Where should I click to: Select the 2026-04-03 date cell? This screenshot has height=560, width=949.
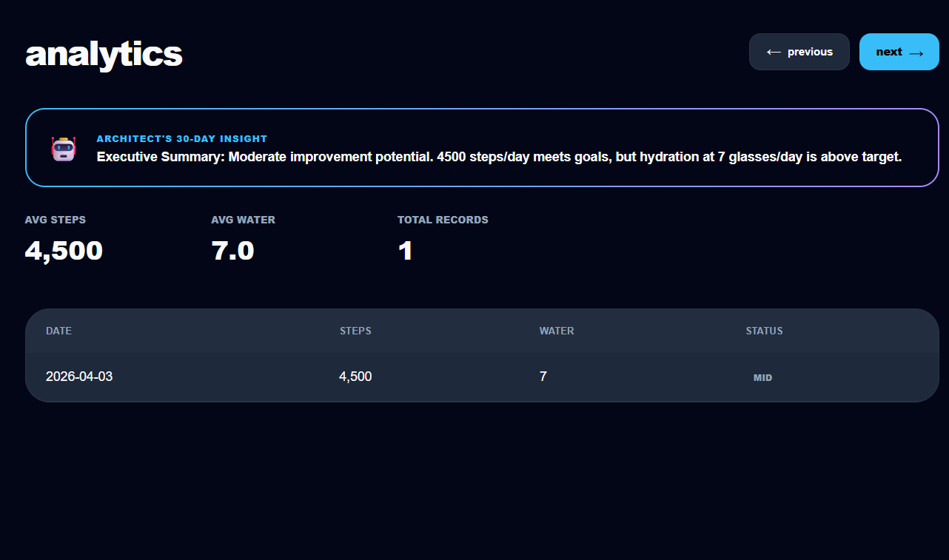point(78,377)
